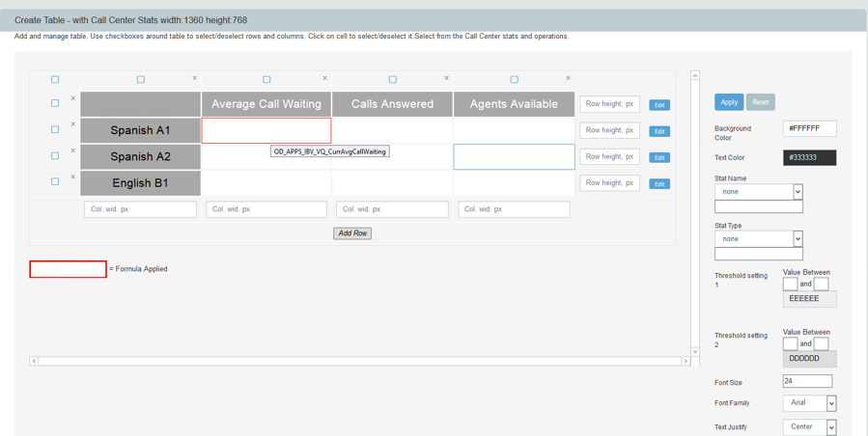Select the Average Call Waiting column checkbox
This screenshot has height=436, width=868.
[x=266, y=80]
